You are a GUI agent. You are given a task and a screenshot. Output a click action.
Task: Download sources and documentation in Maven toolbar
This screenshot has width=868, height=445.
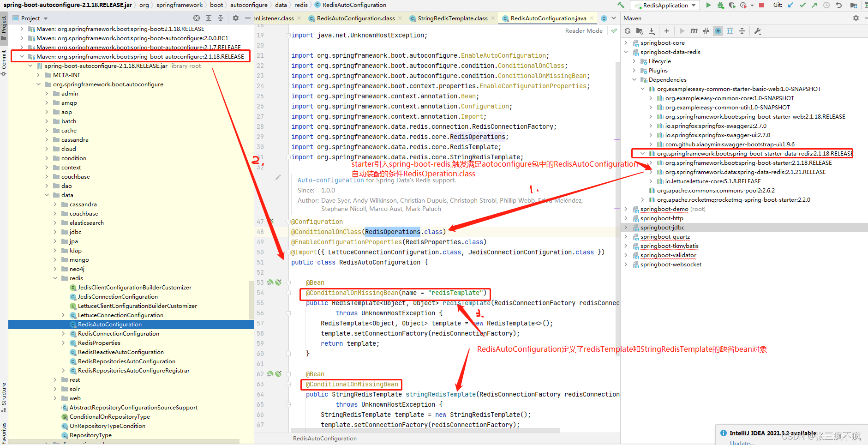click(x=652, y=31)
